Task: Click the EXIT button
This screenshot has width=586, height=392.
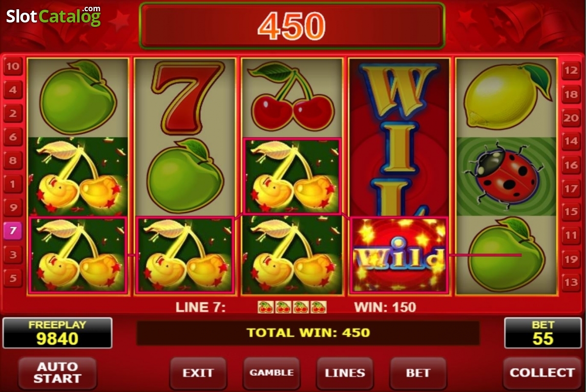Action: [x=198, y=373]
